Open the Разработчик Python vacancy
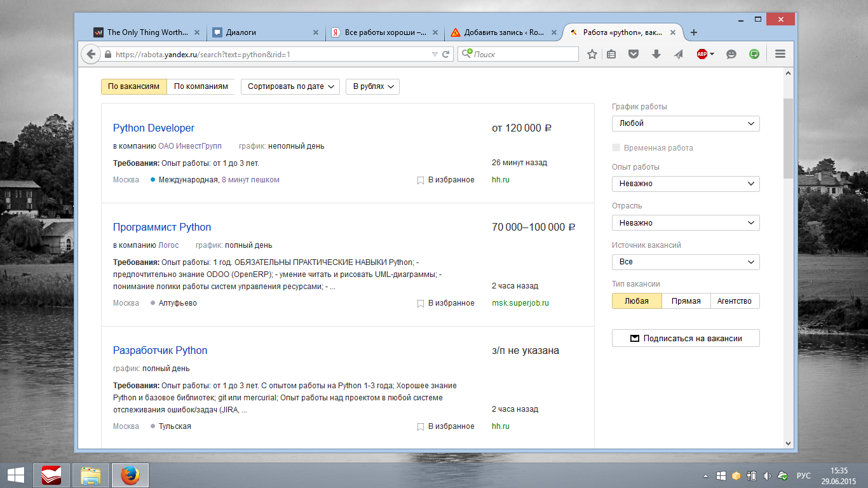The image size is (868, 488). (x=160, y=350)
